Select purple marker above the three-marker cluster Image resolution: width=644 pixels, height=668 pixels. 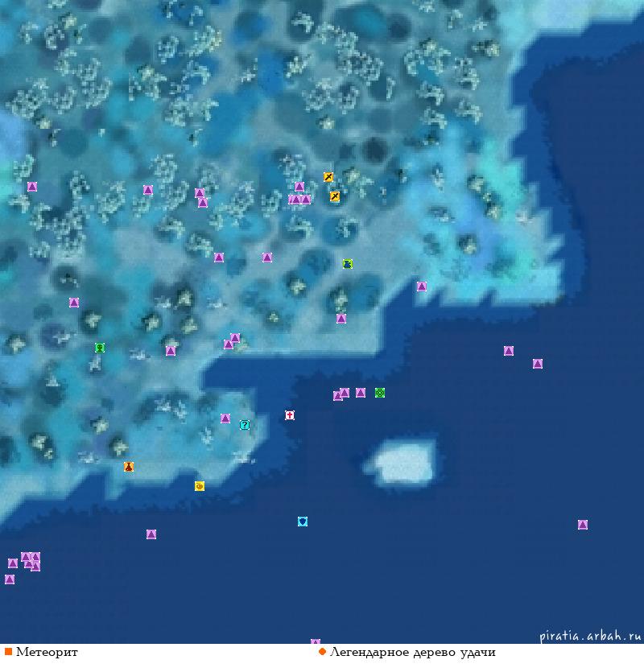pyautogui.click(x=299, y=187)
